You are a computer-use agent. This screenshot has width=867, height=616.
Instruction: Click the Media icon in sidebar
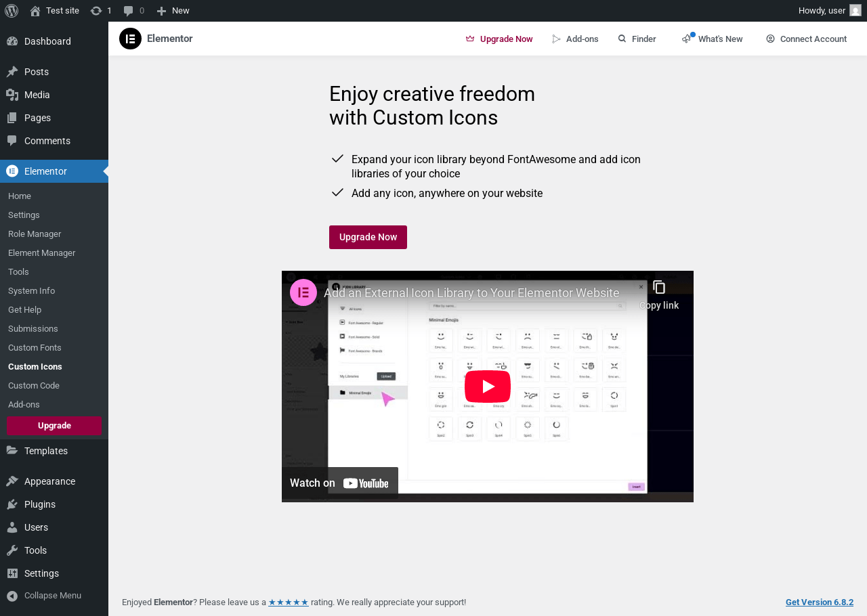pyautogui.click(x=12, y=95)
